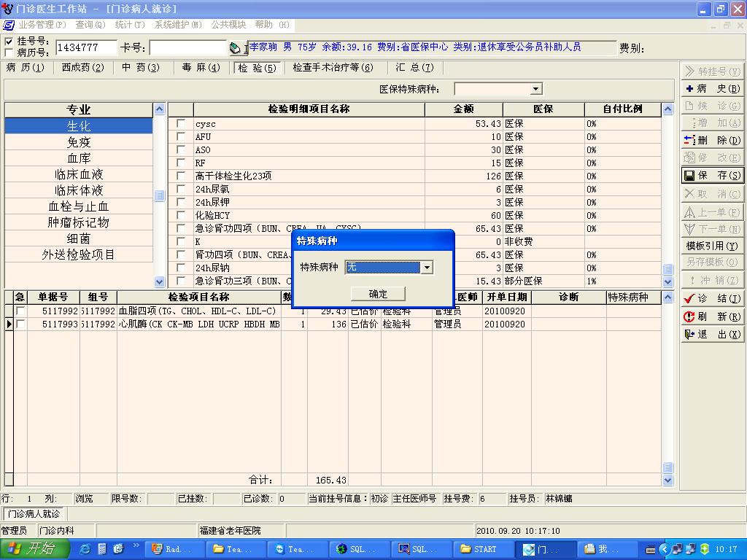This screenshot has height=560, width=747.
Task: Open the 特殊病种 dropdown in the dialog
Action: tap(427, 268)
